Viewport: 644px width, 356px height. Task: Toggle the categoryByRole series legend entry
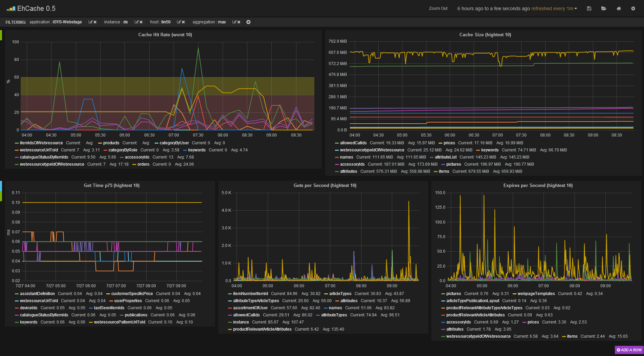point(123,150)
